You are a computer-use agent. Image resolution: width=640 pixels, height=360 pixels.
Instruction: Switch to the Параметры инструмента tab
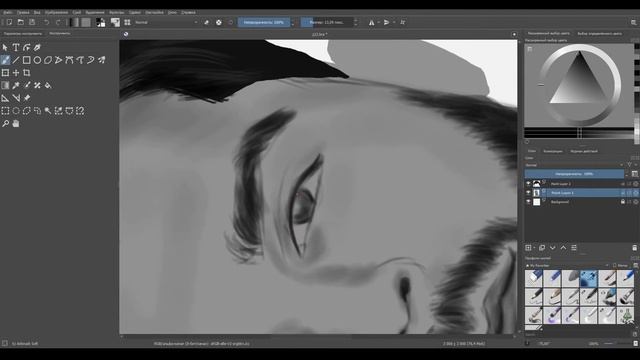[x=23, y=33]
